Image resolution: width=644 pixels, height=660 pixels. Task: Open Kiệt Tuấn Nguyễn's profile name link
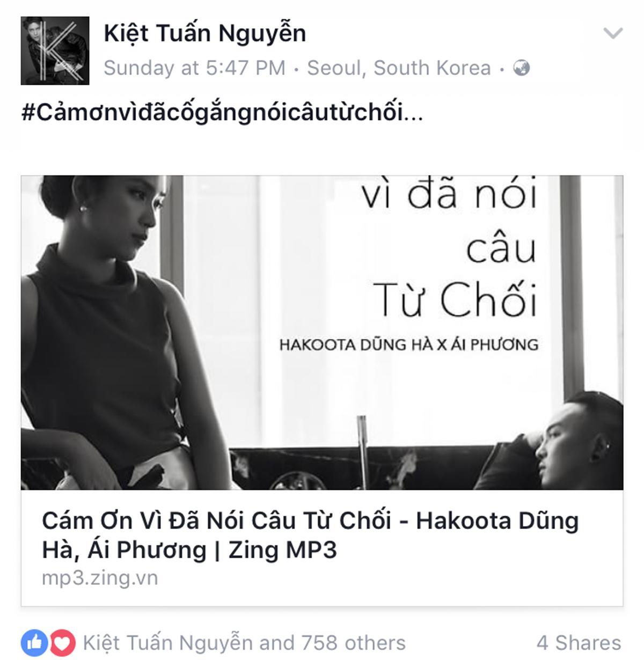(x=204, y=34)
